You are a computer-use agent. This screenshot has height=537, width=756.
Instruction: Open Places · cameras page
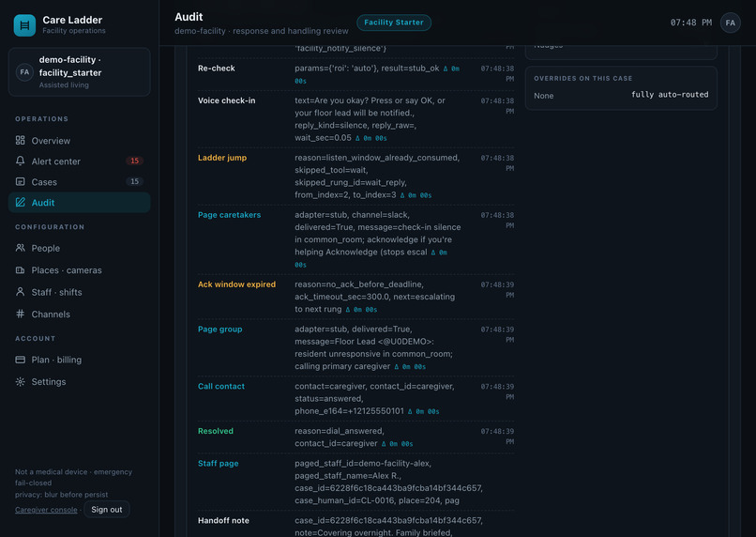pyautogui.click(x=80, y=270)
